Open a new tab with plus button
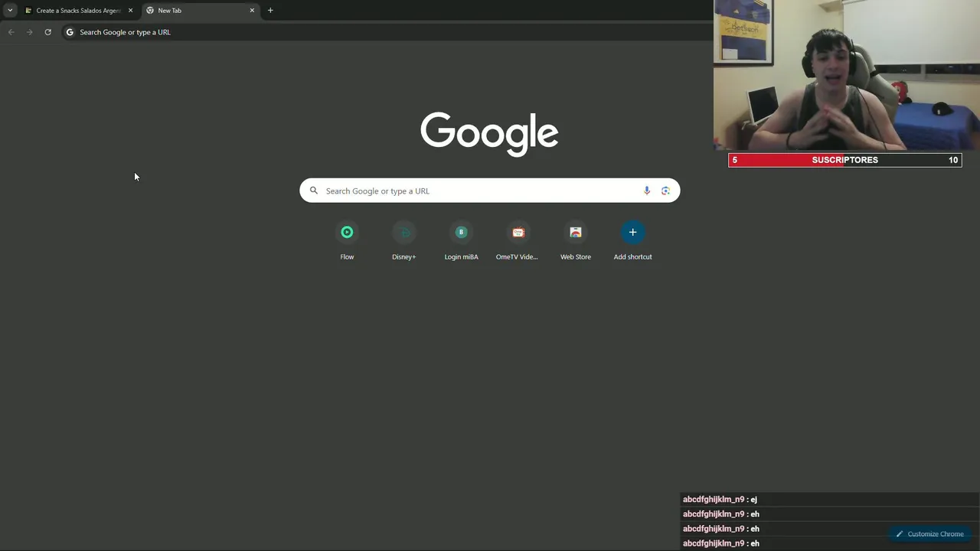This screenshot has width=980, height=551. pos(270,11)
